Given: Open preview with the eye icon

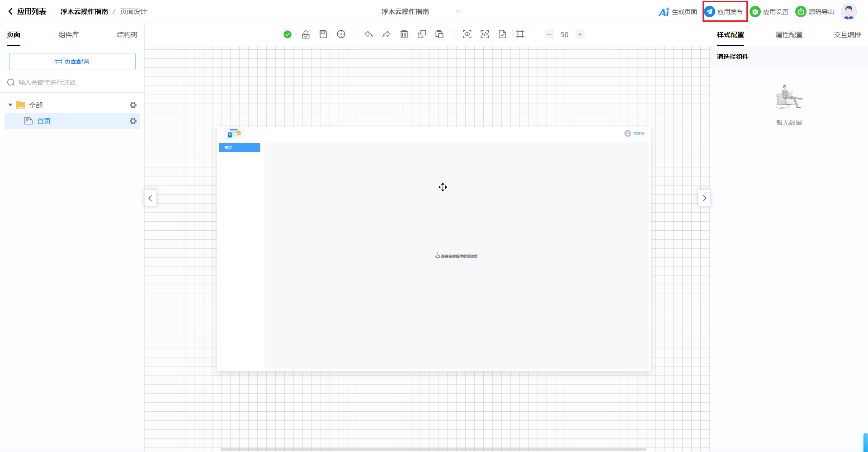Looking at the screenshot, I should click(467, 34).
